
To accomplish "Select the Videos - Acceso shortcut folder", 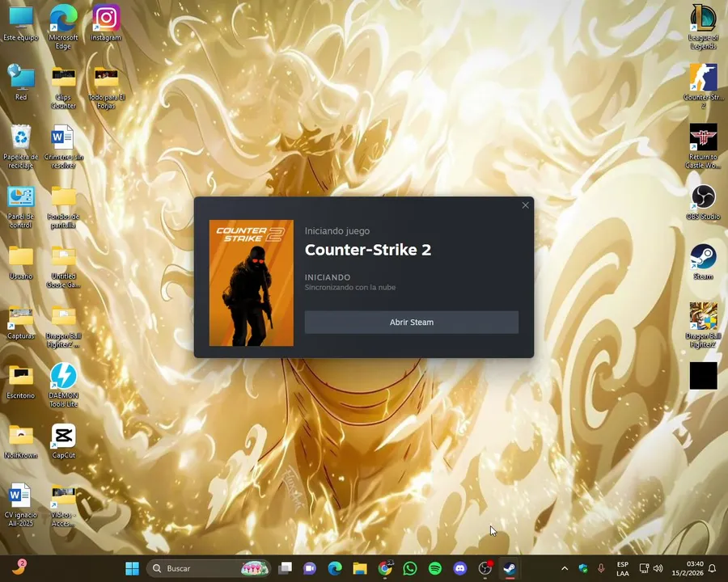I will tap(64, 506).
